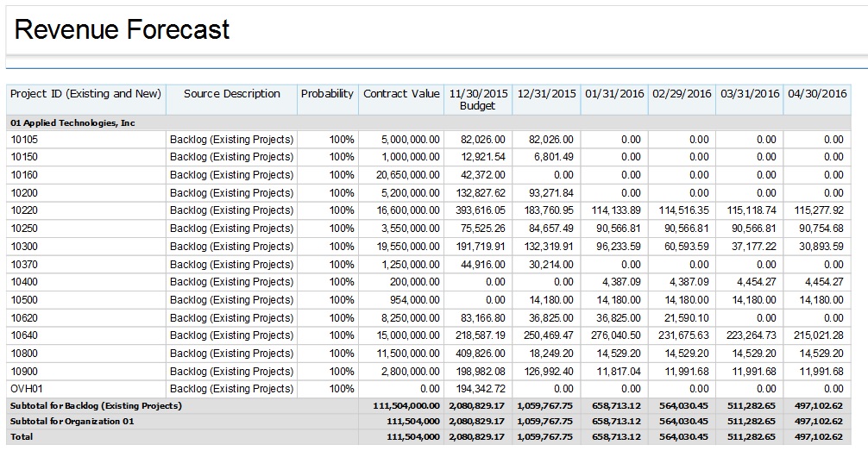Select the Contract Value column header
The height and width of the screenshot is (476, 868).
[x=401, y=94]
